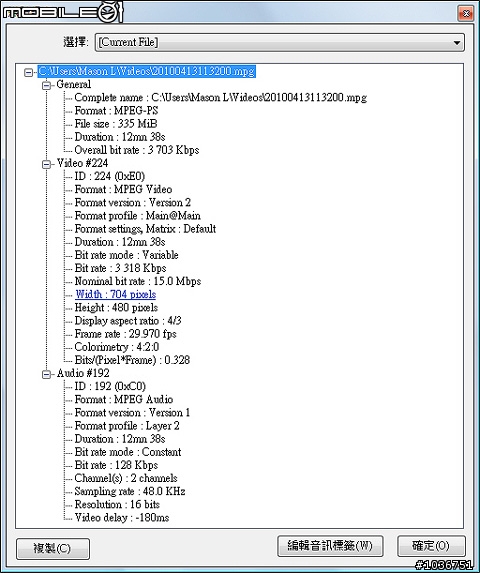Select Sampling rate : 48.0 KHz row
Viewport: 480px width, 573px height.
(x=130, y=492)
